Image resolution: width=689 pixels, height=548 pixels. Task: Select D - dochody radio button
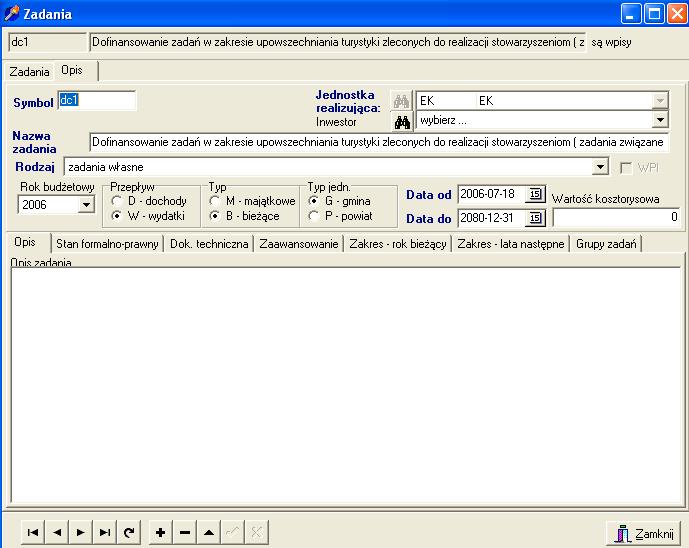pyautogui.click(x=116, y=201)
